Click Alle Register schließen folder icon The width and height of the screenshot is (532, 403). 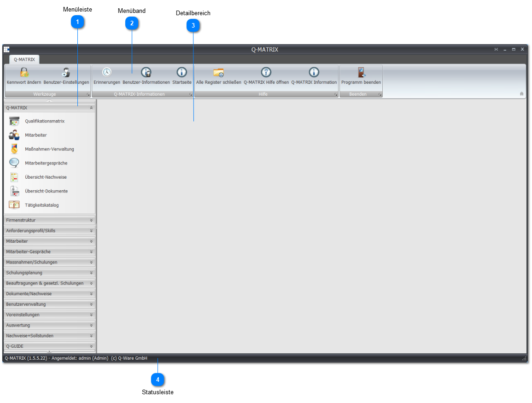[218, 72]
